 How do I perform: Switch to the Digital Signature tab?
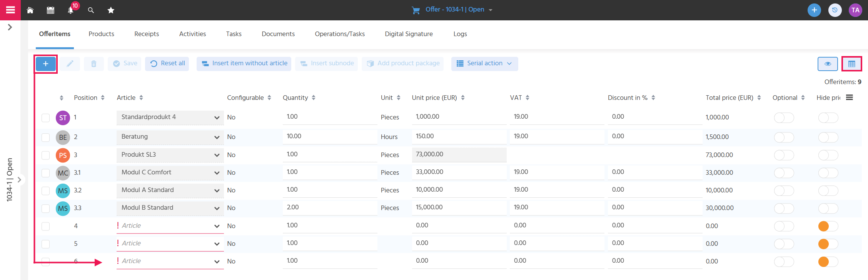coord(409,34)
